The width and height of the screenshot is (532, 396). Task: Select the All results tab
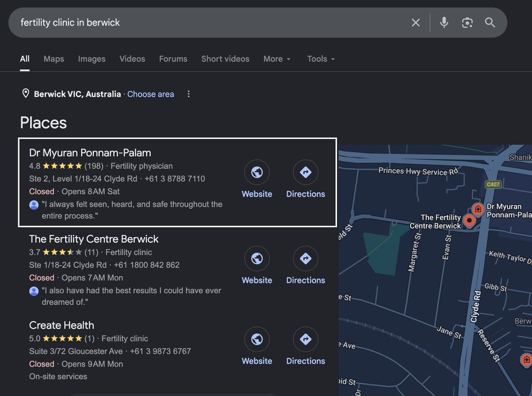[x=25, y=59]
